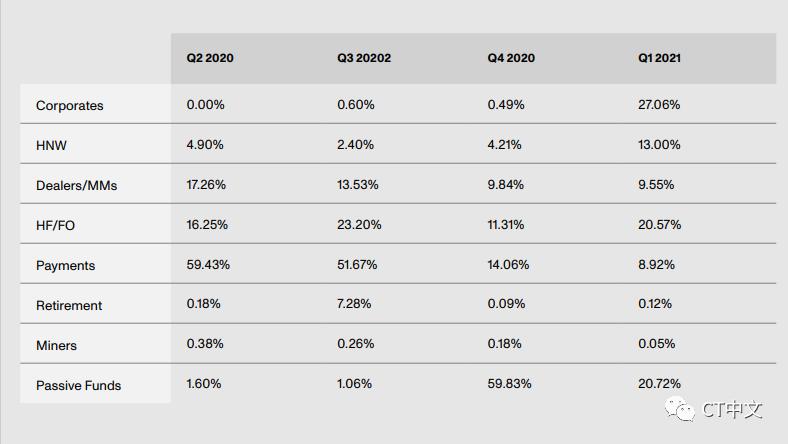Select the HNW row label

(52, 145)
